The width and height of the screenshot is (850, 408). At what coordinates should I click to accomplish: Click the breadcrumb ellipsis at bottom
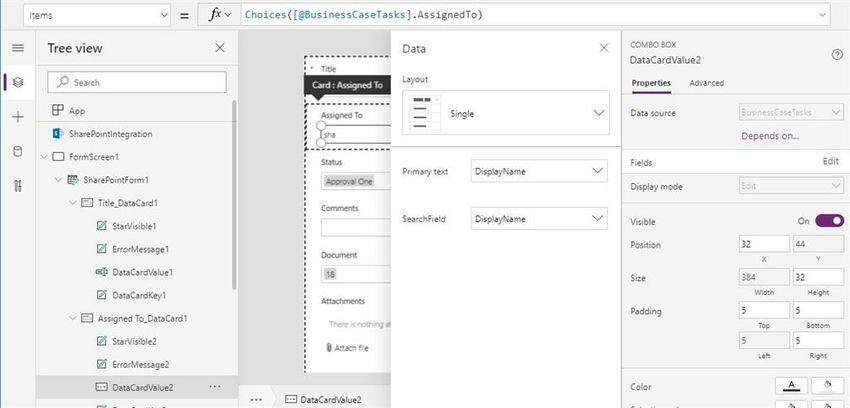coord(256,400)
